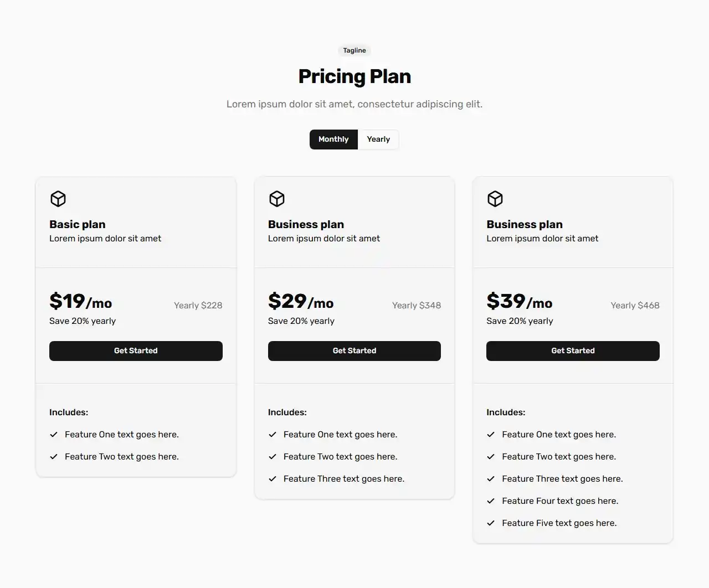Open the Yearly tab in the billing switcher
The height and width of the screenshot is (588, 709).
pyautogui.click(x=378, y=139)
